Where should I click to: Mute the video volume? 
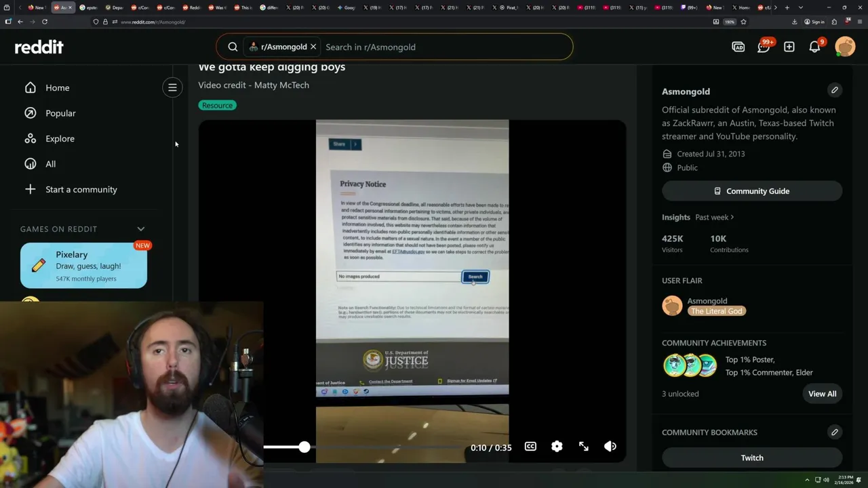(610, 447)
